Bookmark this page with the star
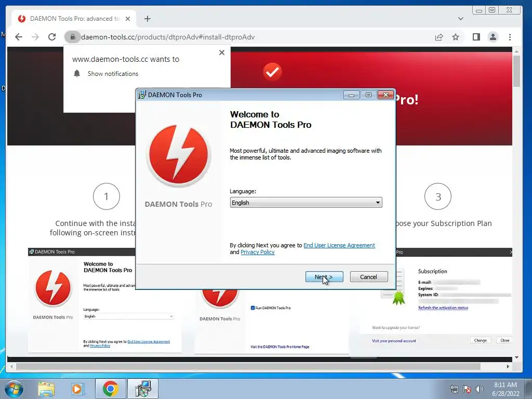 point(456,37)
